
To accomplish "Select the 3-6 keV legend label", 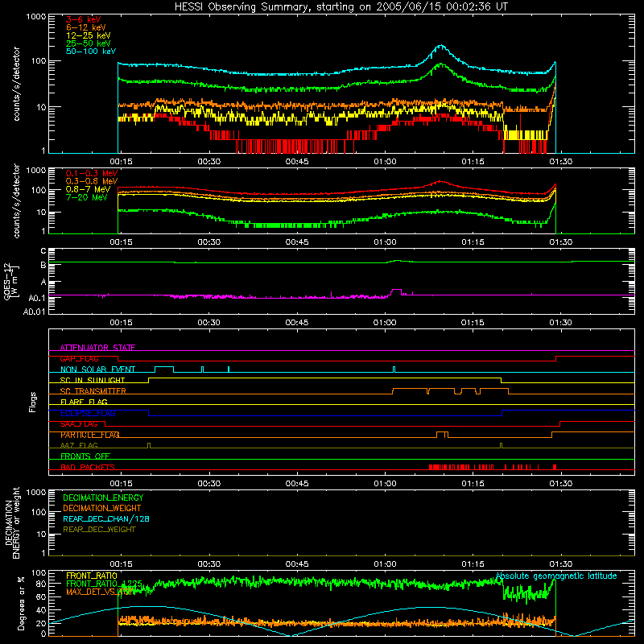I will pos(84,19).
